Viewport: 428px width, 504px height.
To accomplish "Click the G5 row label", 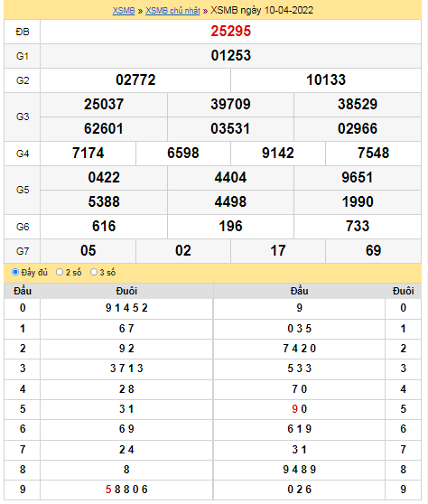I will pyautogui.click(x=23, y=190).
